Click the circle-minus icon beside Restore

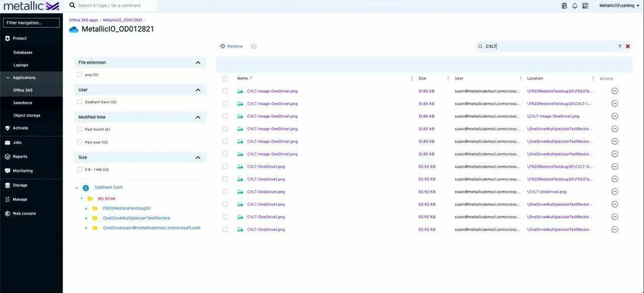coord(254,46)
